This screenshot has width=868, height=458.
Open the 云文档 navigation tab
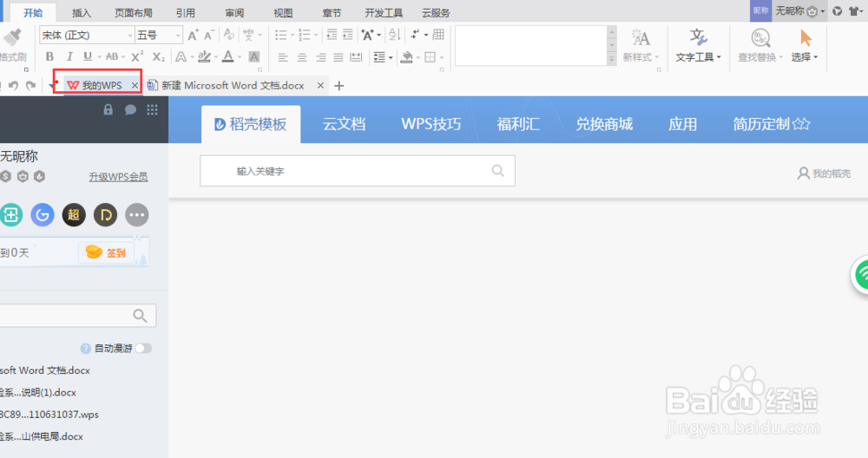pyautogui.click(x=344, y=124)
